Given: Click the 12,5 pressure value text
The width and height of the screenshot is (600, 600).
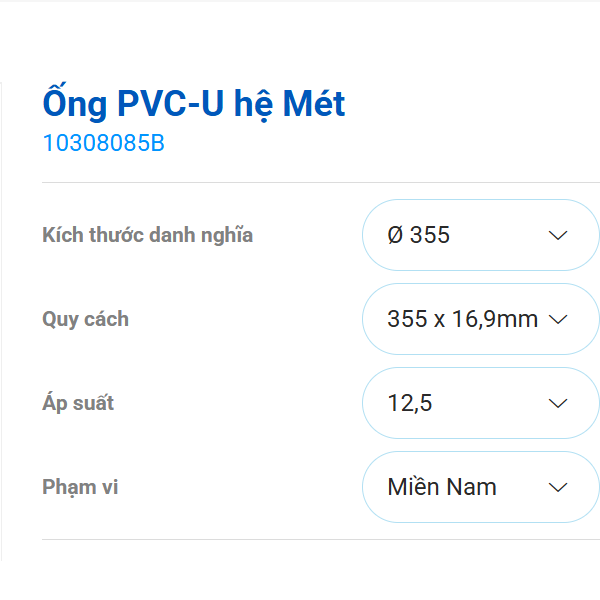Looking at the screenshot, I should tap(409, 403).
